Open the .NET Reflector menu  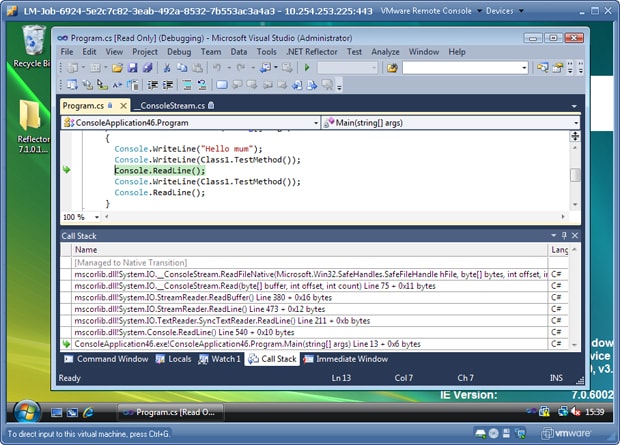(312, 52)
